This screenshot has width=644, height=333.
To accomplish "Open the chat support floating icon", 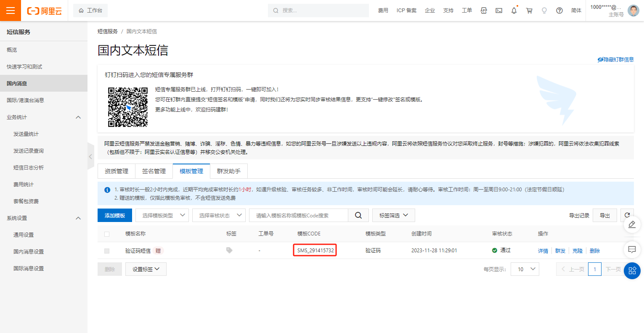I will (632, 249).
